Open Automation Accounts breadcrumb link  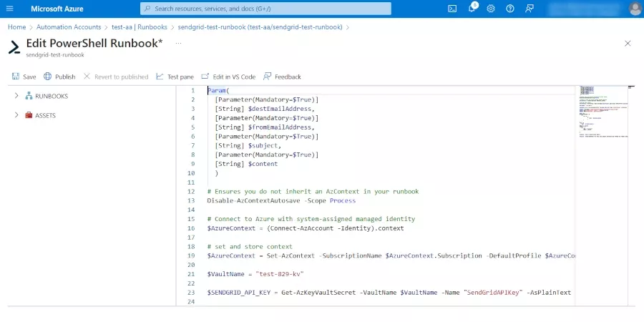pyautogui.click(x=69, y=27)
